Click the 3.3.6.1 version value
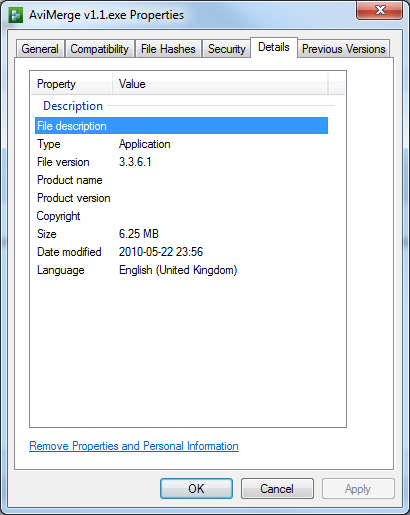 point(135,162)
